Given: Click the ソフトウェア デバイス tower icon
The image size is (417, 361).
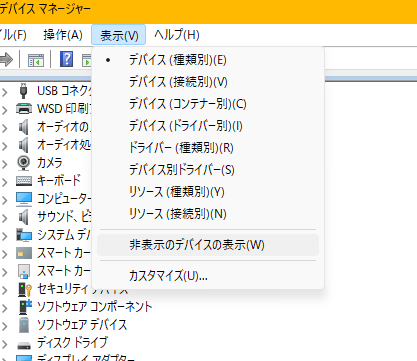Looking at the screenshot, I should (24, 325).
